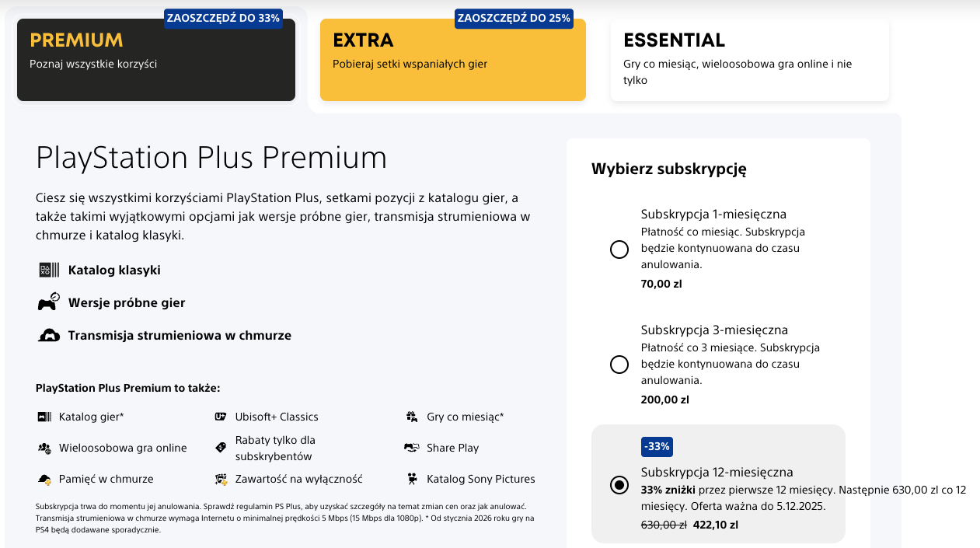The height and width of the screenshot is (548, 980).
Task: Click the Wieloosobowa gra online icon
Action: point(44,448)
